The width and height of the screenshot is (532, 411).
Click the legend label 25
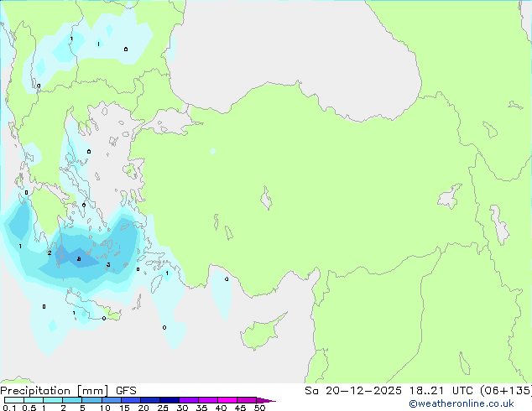coord(163,408)
